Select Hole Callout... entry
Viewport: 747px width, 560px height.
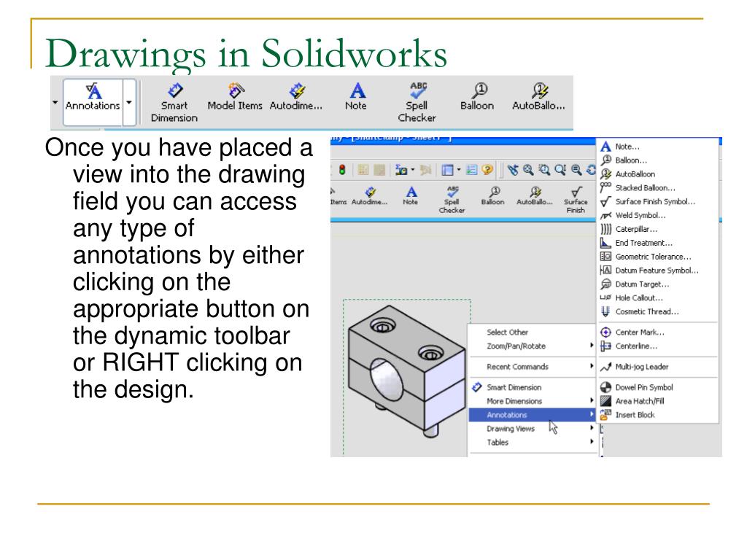click(x=658, y=298)
